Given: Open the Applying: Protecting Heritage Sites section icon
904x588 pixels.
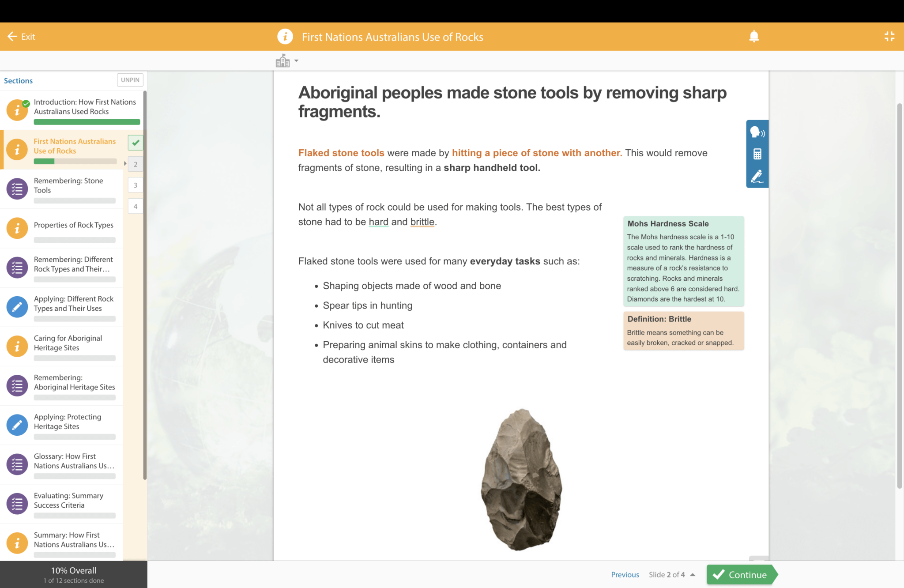Looking at the screenshot, I should coord(17,424).
